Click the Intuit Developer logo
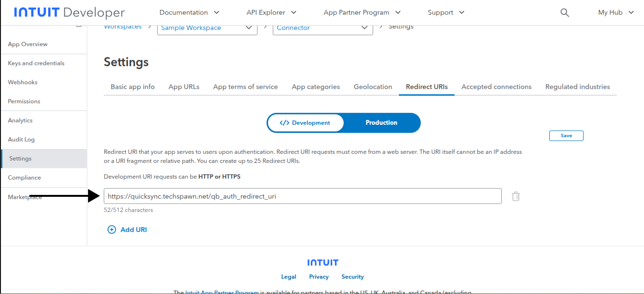 69,12
